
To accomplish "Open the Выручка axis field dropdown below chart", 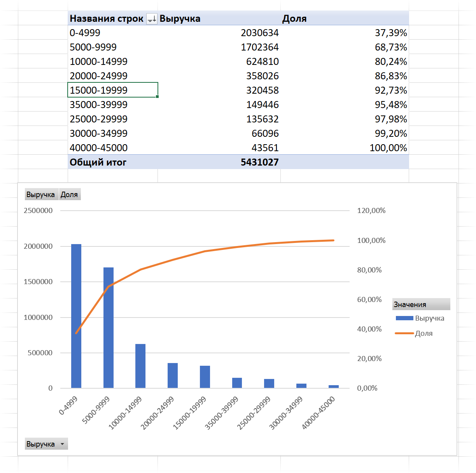I will (46, 444).
